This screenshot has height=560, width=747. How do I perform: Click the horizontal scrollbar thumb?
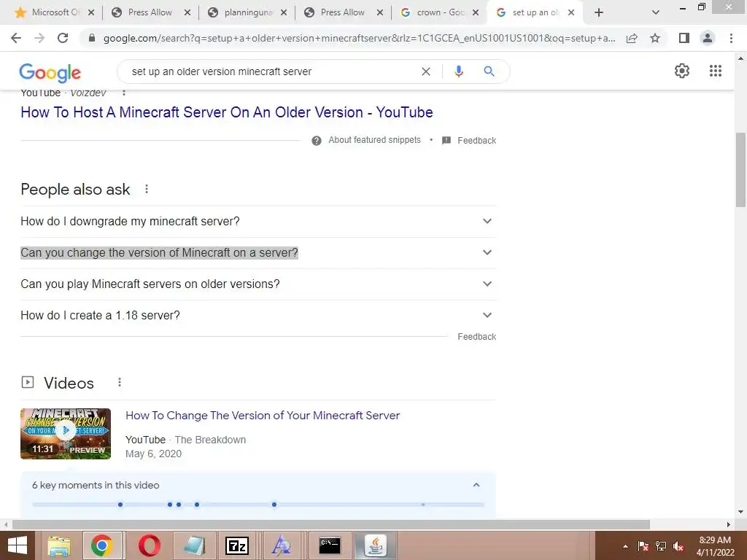coord(331,524)
